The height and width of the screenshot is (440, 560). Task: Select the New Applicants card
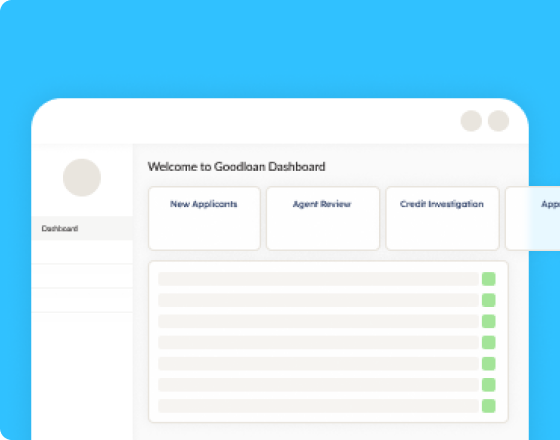tap(204, 218)
